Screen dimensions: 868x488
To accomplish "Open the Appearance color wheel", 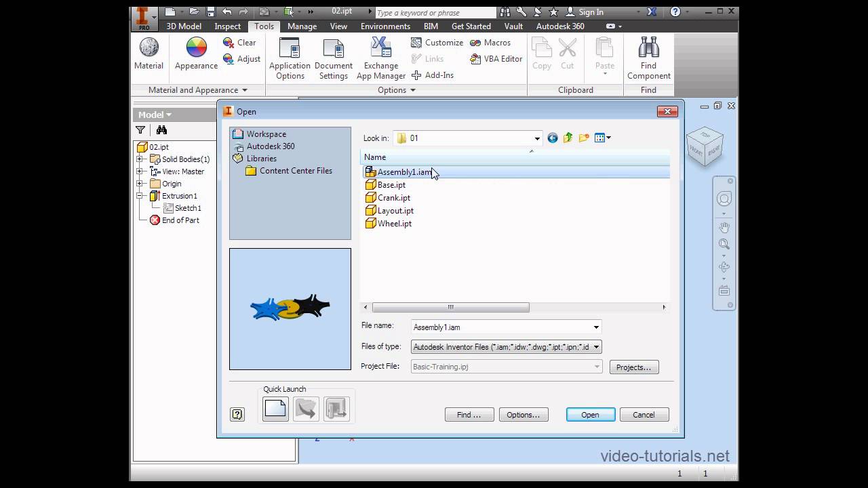I will pos(196,47).
